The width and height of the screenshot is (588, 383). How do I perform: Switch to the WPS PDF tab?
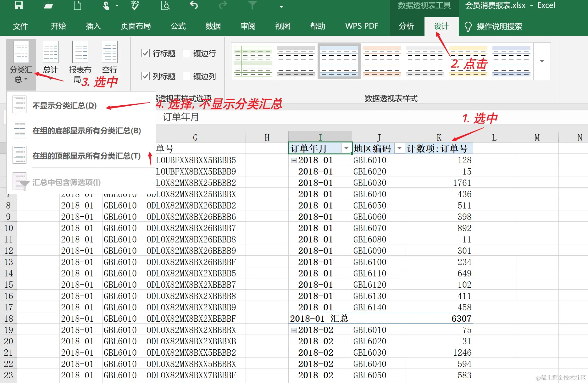click(362, 26)
